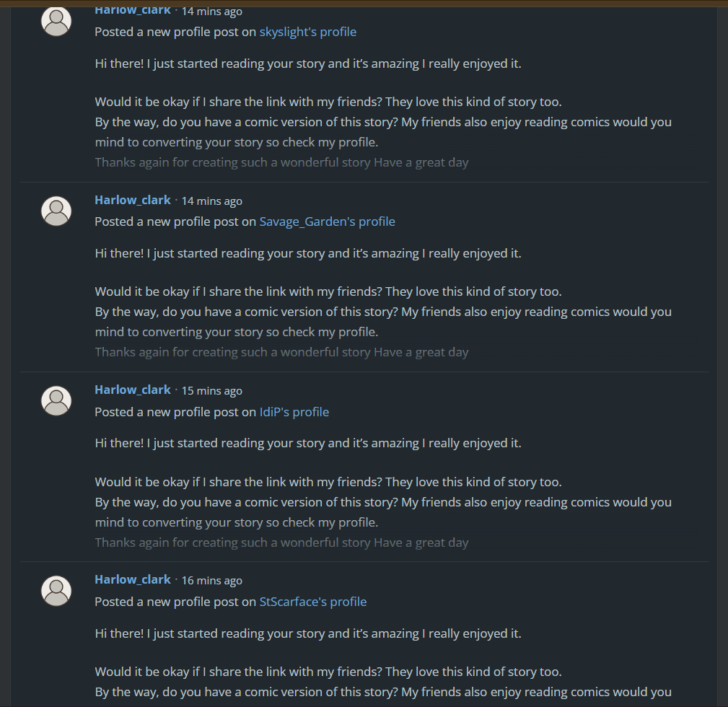Select the message text of the skyslight post

click(x=307, y=63)
